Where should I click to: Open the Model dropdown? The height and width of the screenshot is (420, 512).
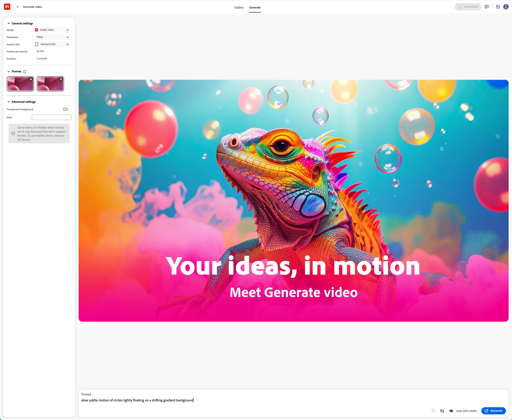52,30
